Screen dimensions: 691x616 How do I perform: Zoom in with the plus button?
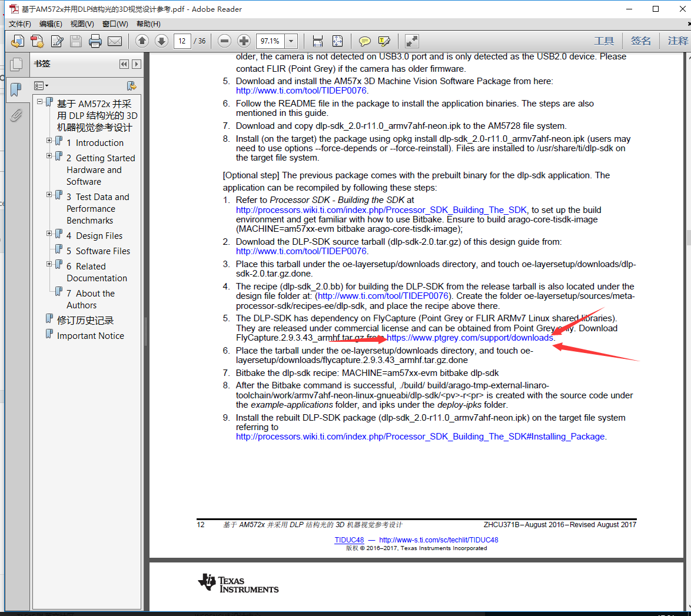click(244, 41)
